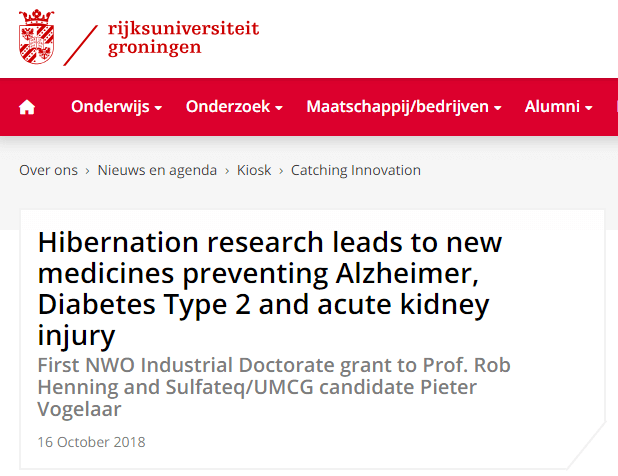The width and height of the screenshot is (618, 476).
Task: Click the NWO Industrial Doctorate grant subtitle
Action: 274,387
